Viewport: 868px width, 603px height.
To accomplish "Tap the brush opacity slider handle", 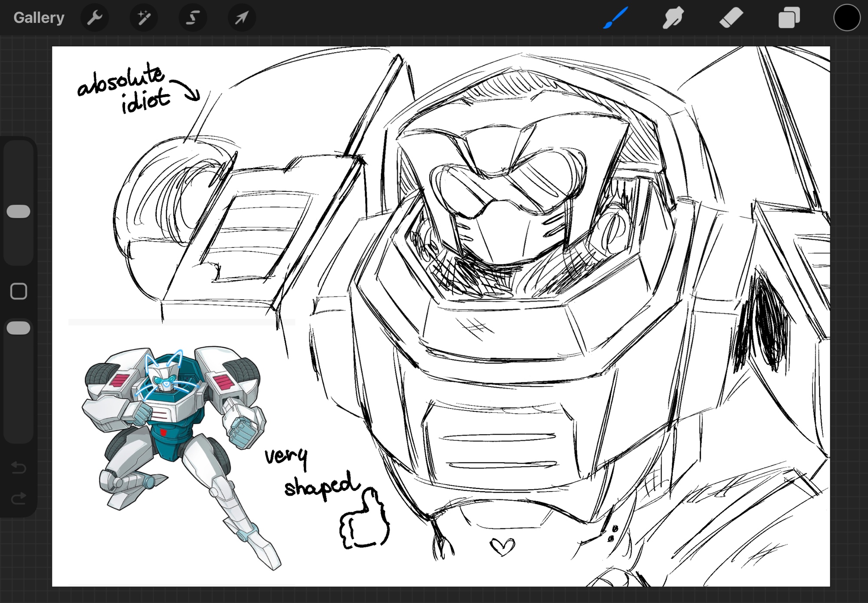I will point(19,328).
